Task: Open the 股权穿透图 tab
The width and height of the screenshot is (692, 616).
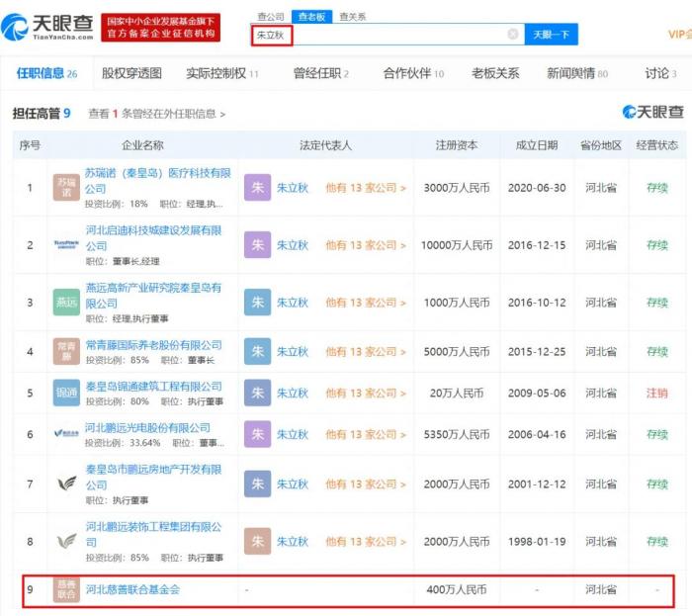Action: (x=131, y=73)
